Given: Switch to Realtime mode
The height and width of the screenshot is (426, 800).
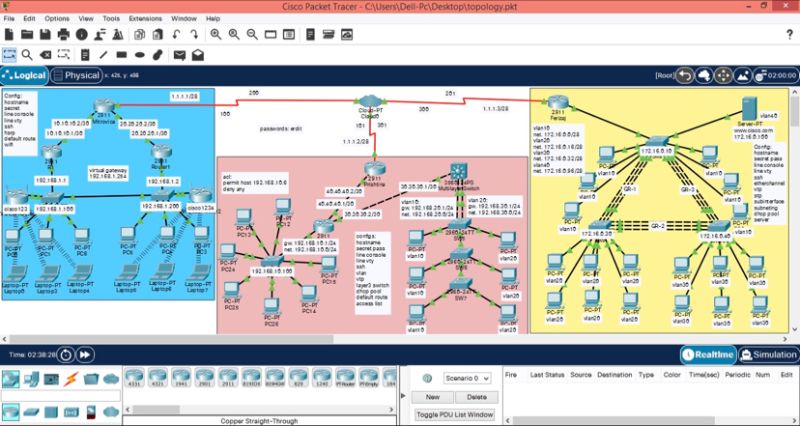Looking at the screenshot, I should point(709,354).
